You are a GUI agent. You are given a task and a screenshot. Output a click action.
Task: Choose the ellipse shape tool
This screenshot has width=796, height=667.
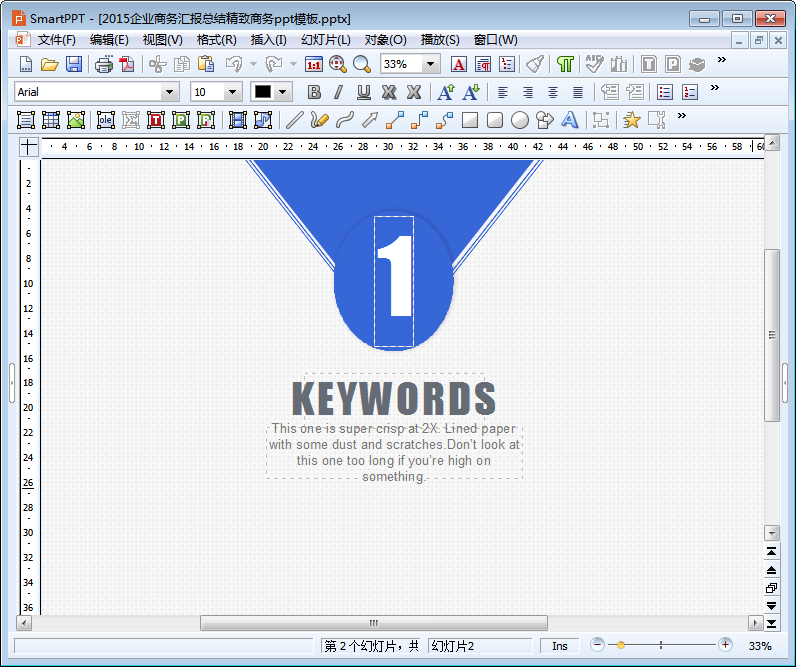click(520, 120)
